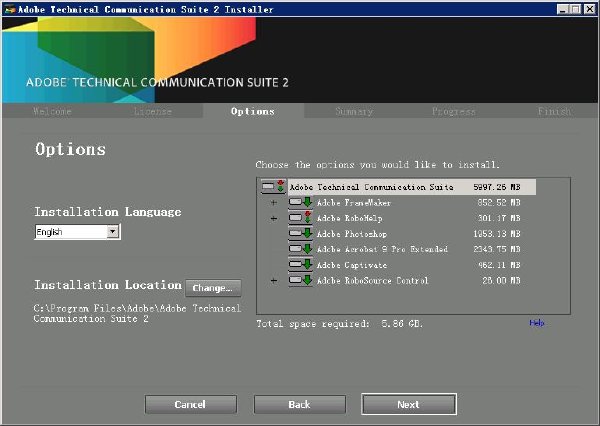Go to the Finish step tab
This screenshot has height=426, width=600.
[x=554, y=111]
